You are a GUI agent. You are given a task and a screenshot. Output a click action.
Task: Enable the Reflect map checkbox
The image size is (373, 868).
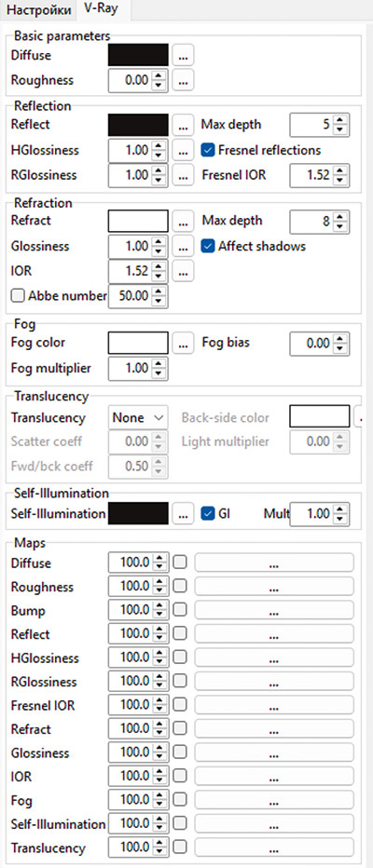[x=180, y=634]
